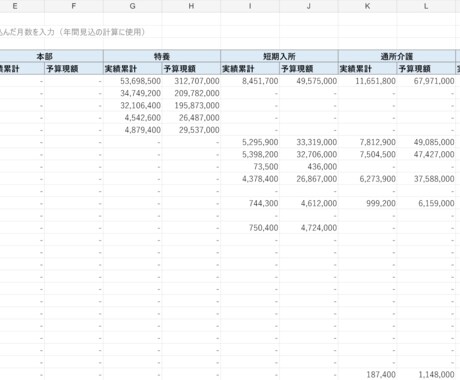The image size is (460, 380).
Task: Pick the cell containing 4,879,400
Action: click(x=132, y=130)
